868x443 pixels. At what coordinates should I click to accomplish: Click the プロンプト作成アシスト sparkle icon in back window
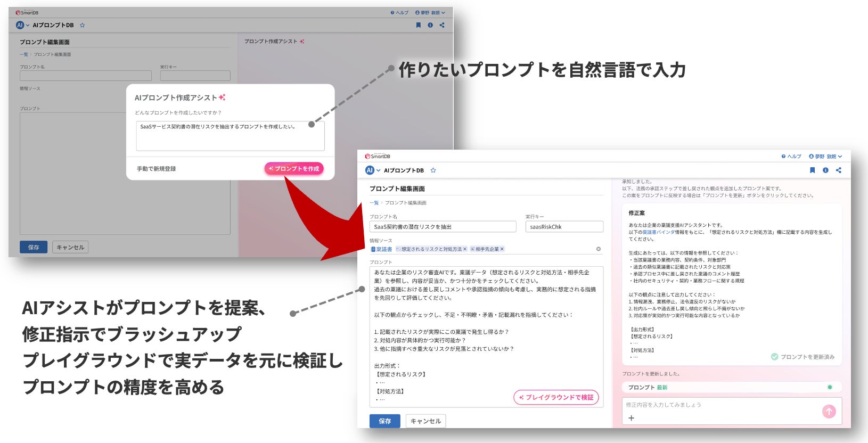(x=302, y=41)
